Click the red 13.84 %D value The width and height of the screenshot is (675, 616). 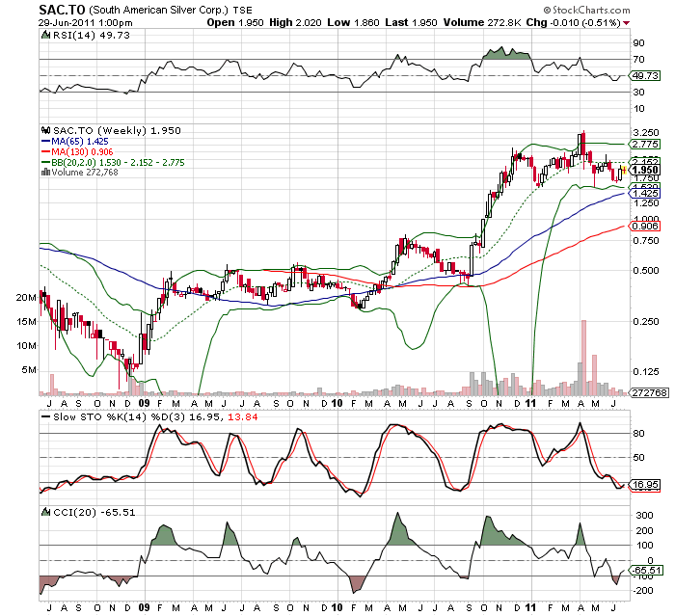click(x=243, y=416)
